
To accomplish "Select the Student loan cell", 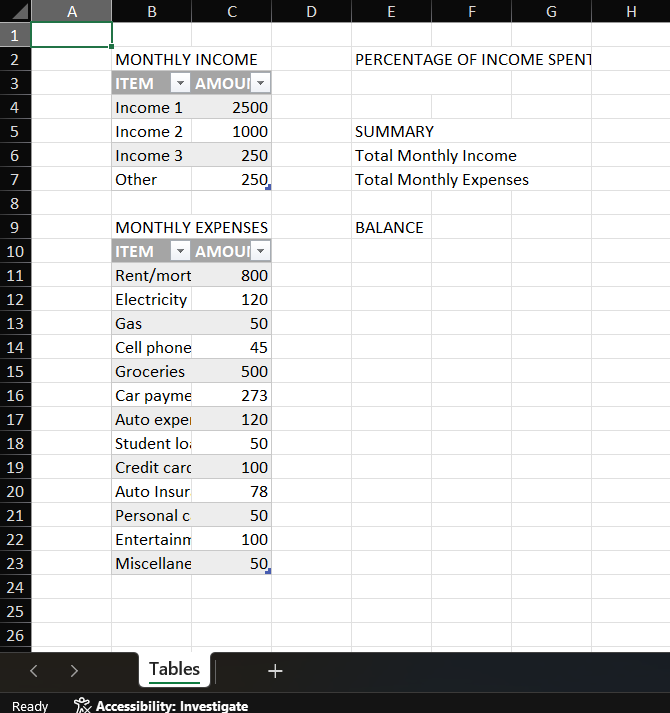I will [x=151, y=443].
